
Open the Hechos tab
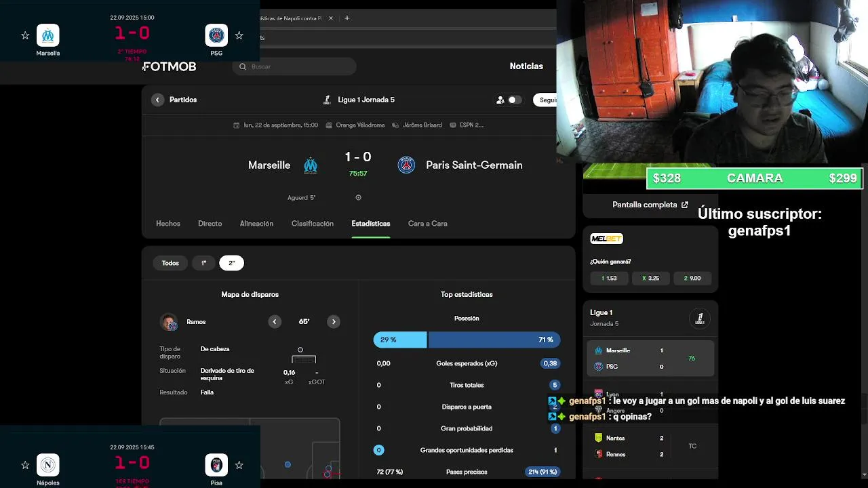(168, 224)
